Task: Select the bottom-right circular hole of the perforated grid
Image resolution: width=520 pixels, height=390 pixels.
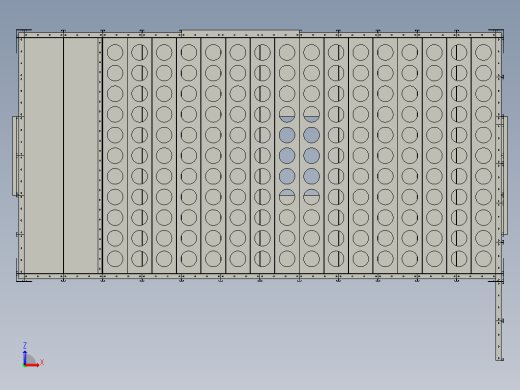Action: click(x=483, y=259)
